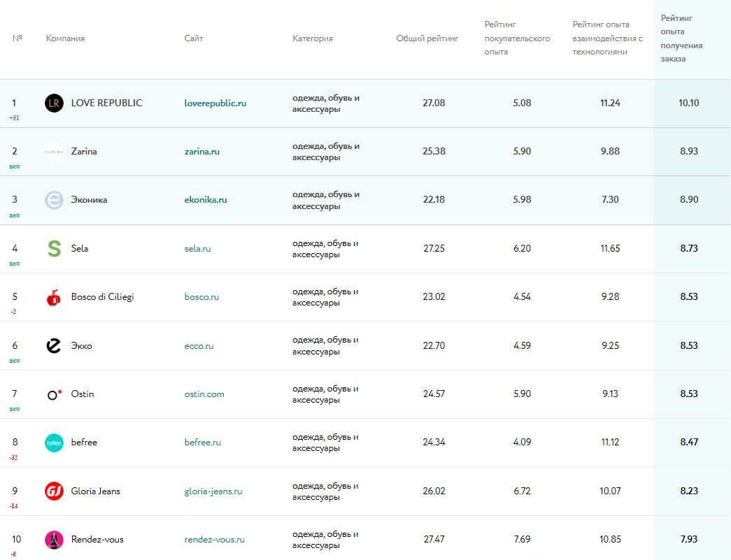Click customer experience rating 6.72
This screenshot has height=560, width=731.
pos(522,491)
